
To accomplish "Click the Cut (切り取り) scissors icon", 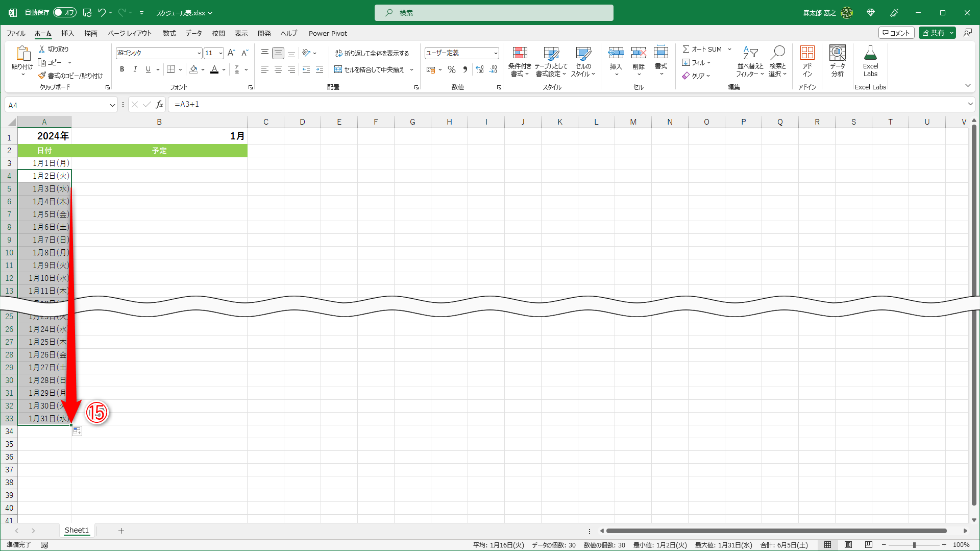I will pos(42,49).
